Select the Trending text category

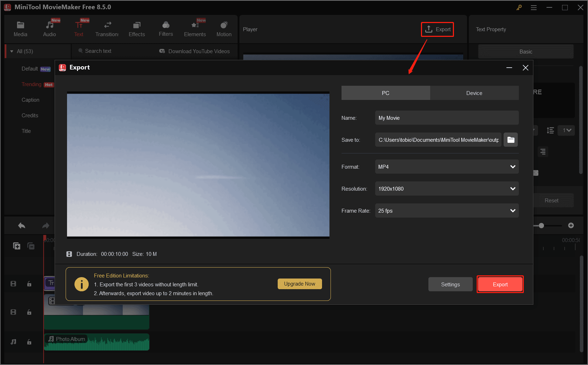32,84
